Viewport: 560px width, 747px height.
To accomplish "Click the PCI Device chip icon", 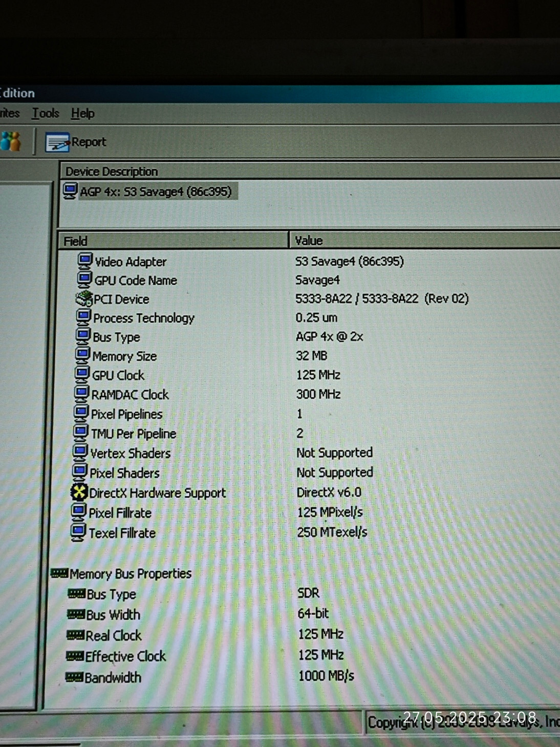I will (84, 298).
